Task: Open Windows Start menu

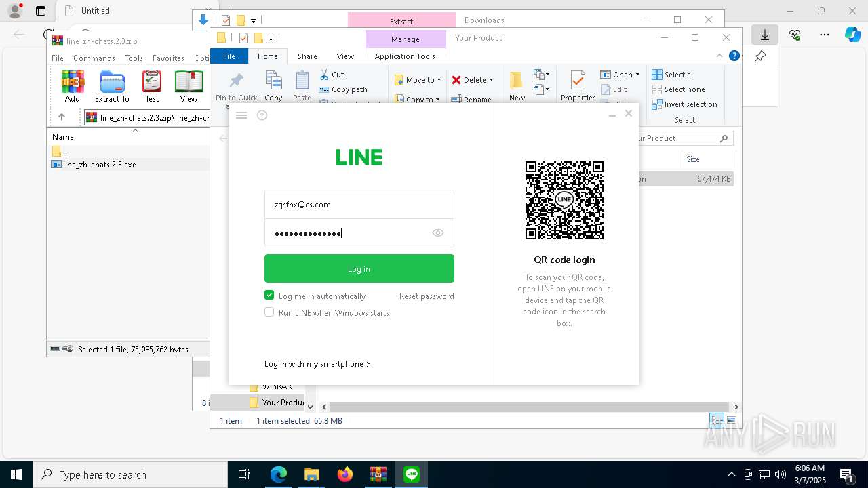Action: (16, 474)
